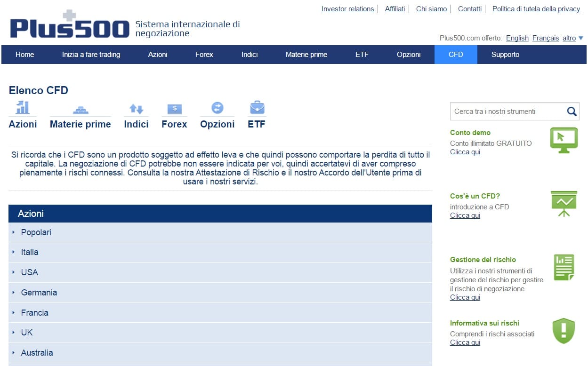Screen dimensions: 588x366
Task: Open Inizia a fare trading menu item
Action: [x=91, y=55]
